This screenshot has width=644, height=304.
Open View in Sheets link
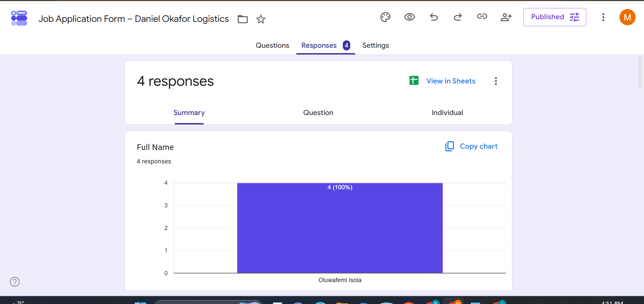(x=451, y=81)
